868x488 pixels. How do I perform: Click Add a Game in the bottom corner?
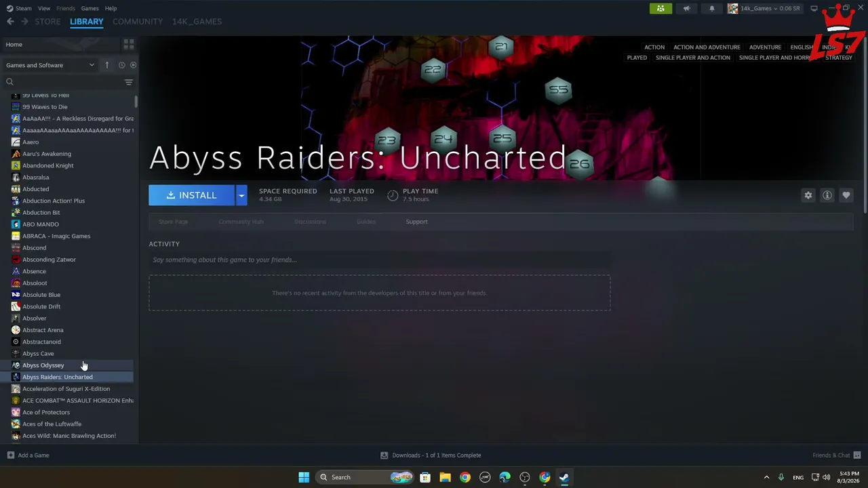[28, 455]
